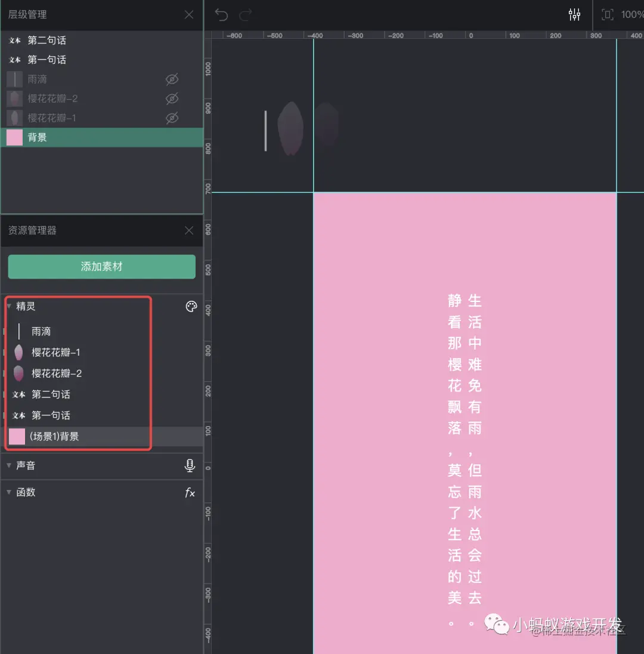Click the 添加素材 button

tap(101, 267)
